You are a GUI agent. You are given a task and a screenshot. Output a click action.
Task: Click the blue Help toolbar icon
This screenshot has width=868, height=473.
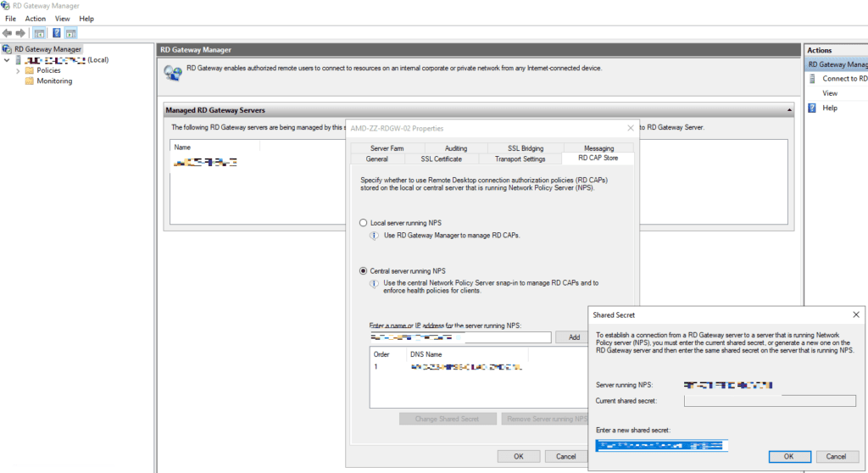coord(56,33)
